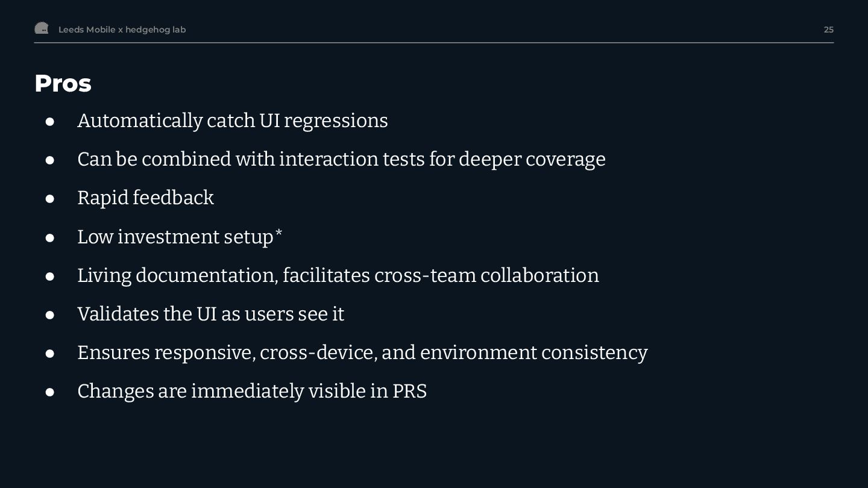Select the "Rapid feedback" bullet text
Image resolution: width=868 pixels, height=488 pixels.
coord(145,198)
